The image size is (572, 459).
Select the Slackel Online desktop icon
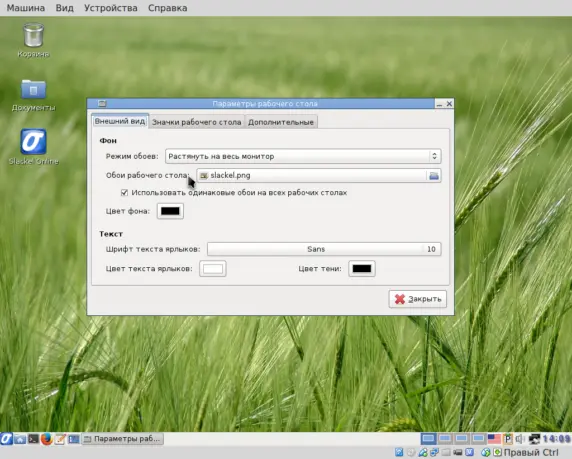33,147
